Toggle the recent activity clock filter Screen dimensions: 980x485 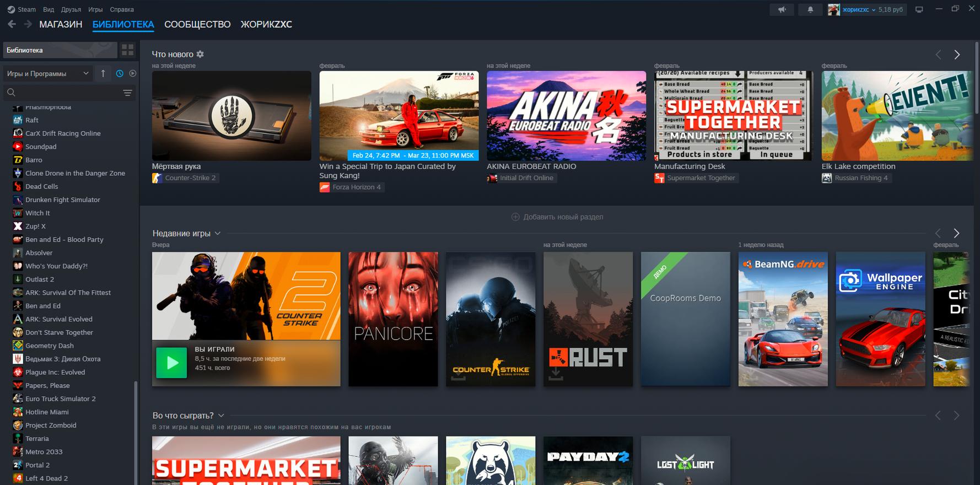click(x=120, y=73)
